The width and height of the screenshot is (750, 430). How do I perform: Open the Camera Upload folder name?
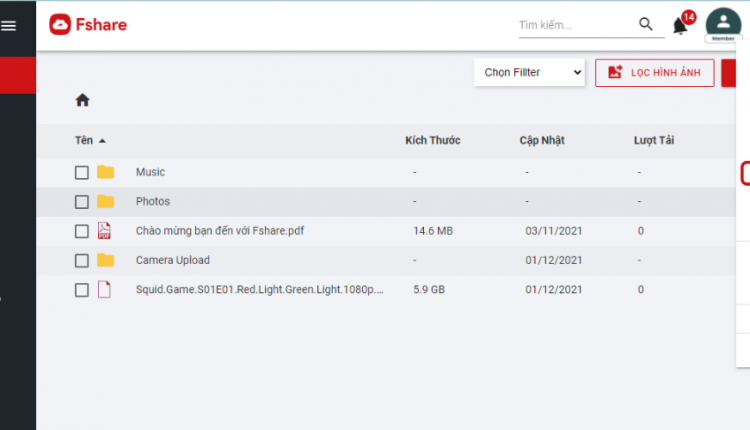173,260
